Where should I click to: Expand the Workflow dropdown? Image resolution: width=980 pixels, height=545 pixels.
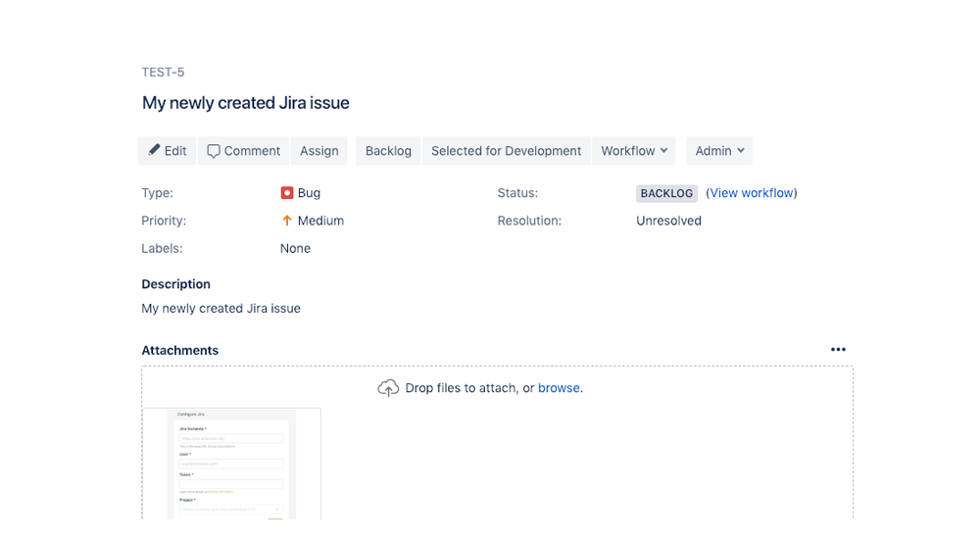click(634, 151)
